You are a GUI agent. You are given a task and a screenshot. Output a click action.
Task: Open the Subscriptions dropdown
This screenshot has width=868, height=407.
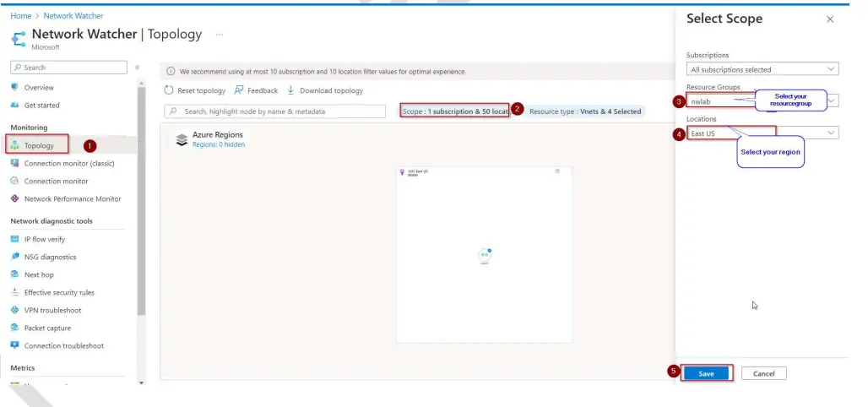point(762,69)
